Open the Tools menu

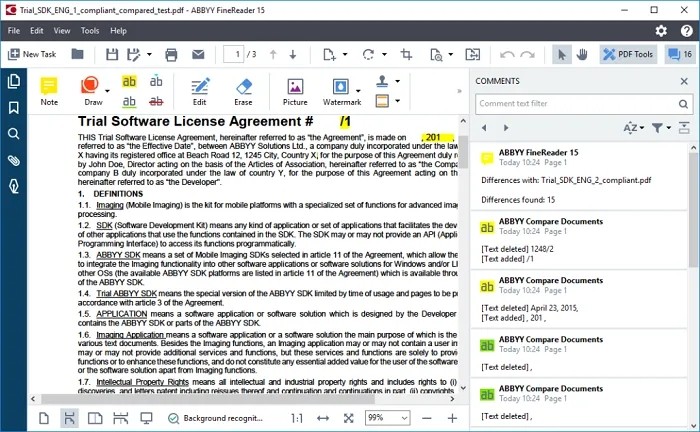pyautogui.click(x=90, y=31)
